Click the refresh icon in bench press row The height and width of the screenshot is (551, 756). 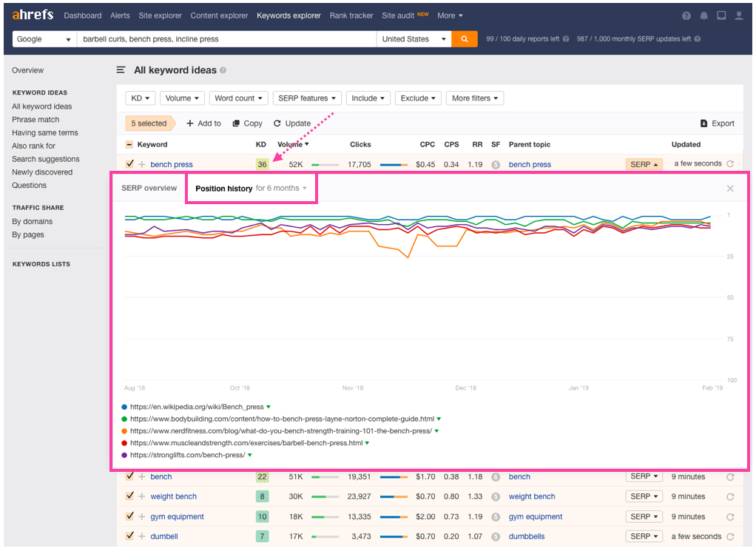pyautogui.click(x=730, y=164)
